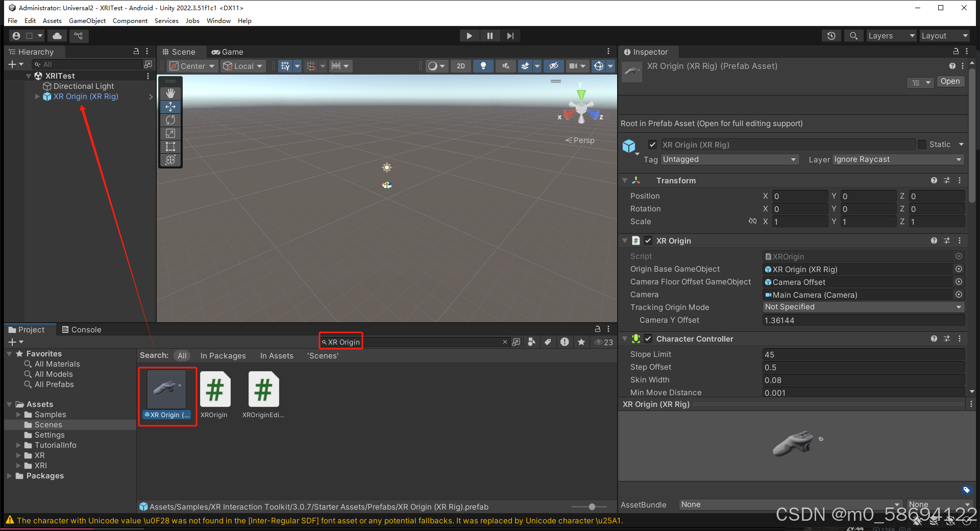Select the Move tool in Scene view toolbar
The width and height of the screenshot is (980, 531).
[x=170, y=107]
